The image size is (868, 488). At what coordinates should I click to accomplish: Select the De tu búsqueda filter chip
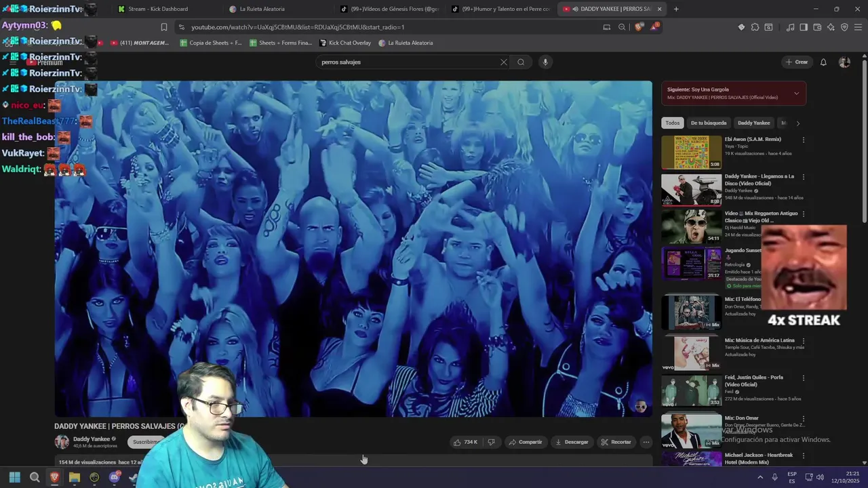(708, 123)
